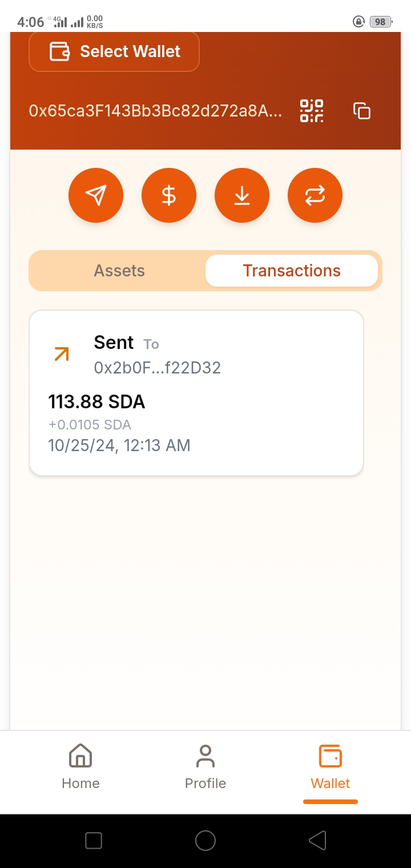
Task: Open recipient address 0x2b0F...f22D32
Action: point(158,368)
